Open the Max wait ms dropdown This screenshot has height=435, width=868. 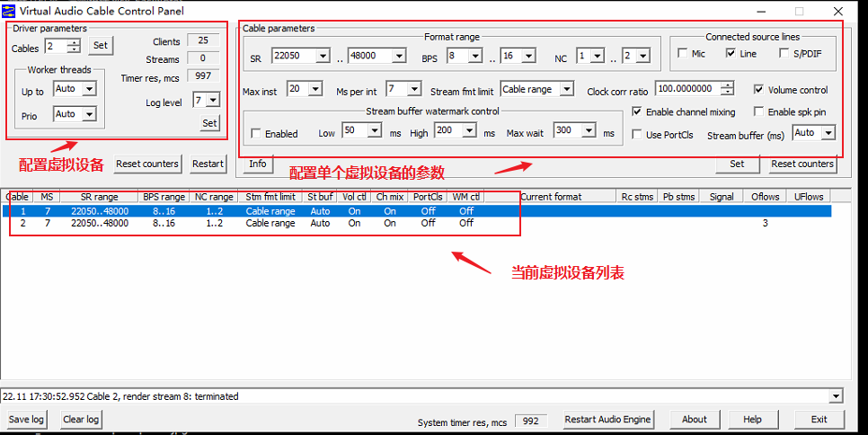(x=589, y=130)
